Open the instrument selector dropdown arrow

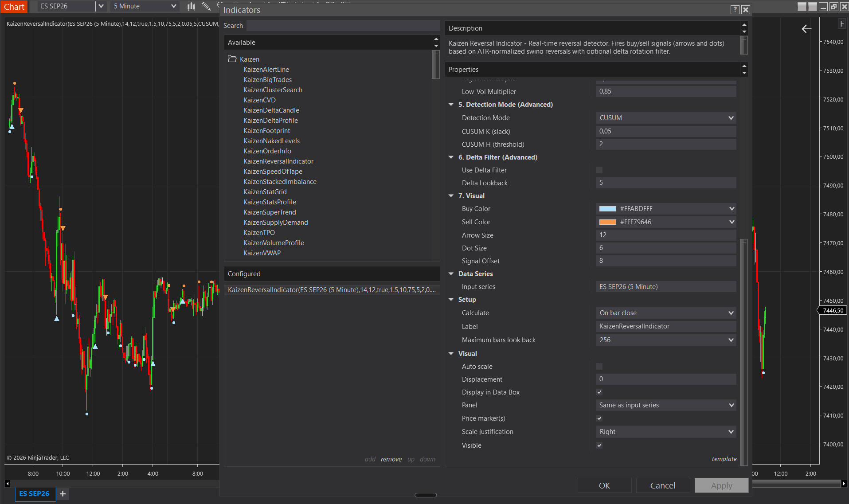[101, 6]
